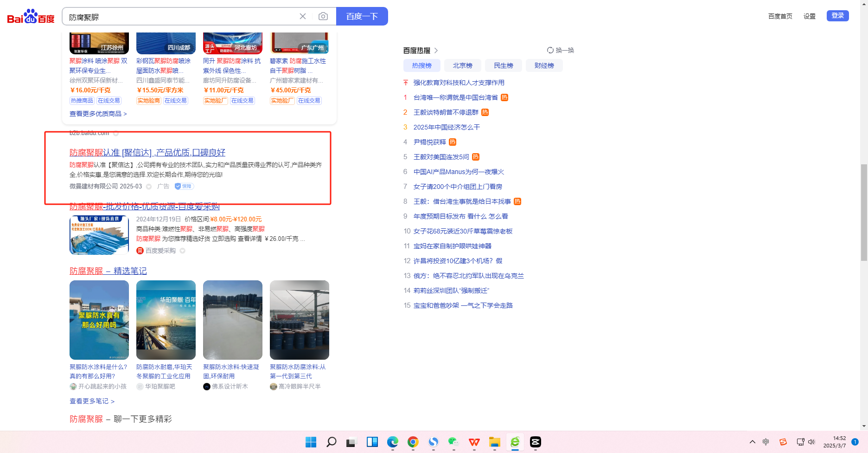This screenshot has width=868, height=453.
Task: Click the page vertical scrollbar thumb
Action: click(863, 213)
